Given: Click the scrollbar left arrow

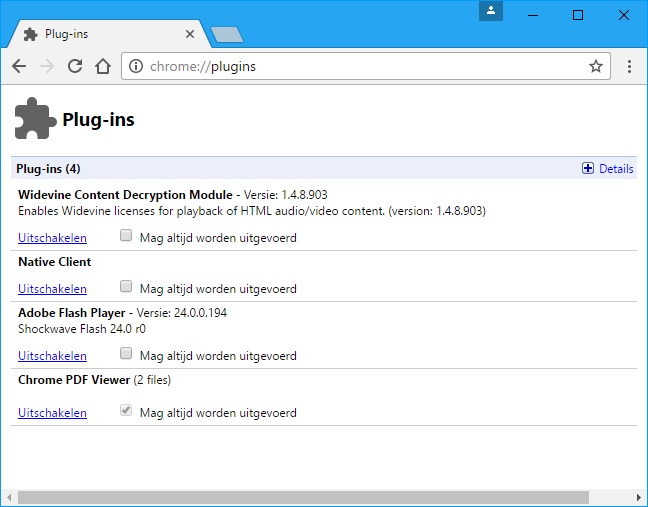Looking at the screenshot, I should click(8, 497).
